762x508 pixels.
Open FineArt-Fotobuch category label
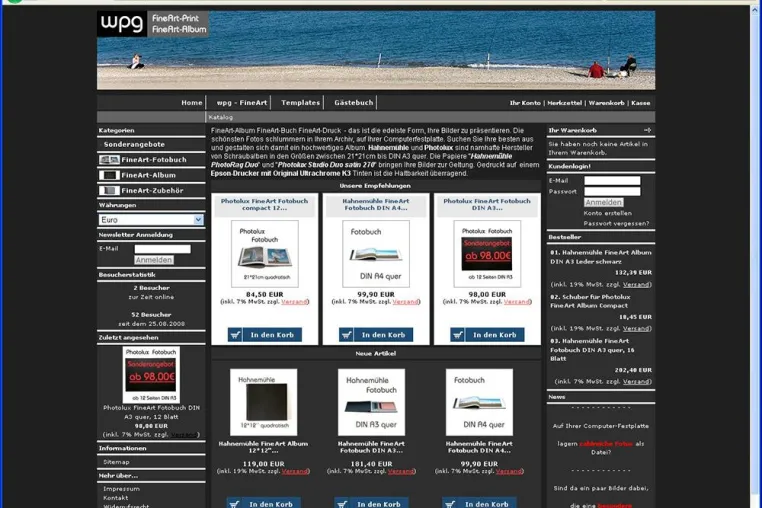click(154, 159)
